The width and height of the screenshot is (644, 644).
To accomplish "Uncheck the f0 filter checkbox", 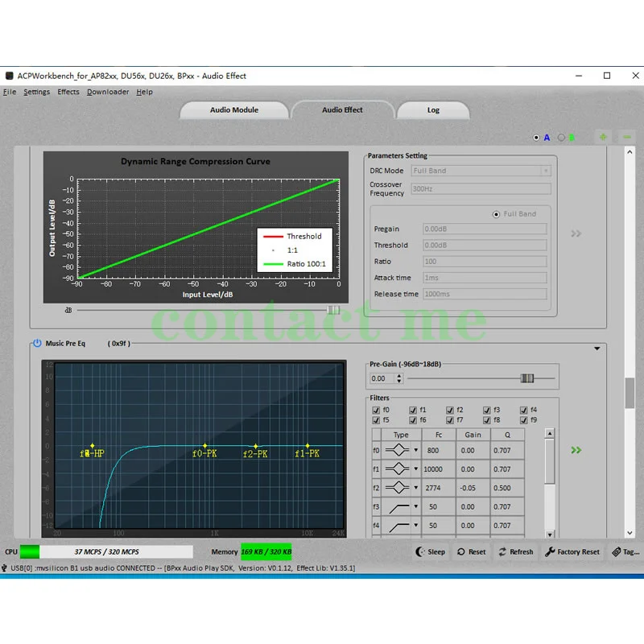I will pos(376,410).
